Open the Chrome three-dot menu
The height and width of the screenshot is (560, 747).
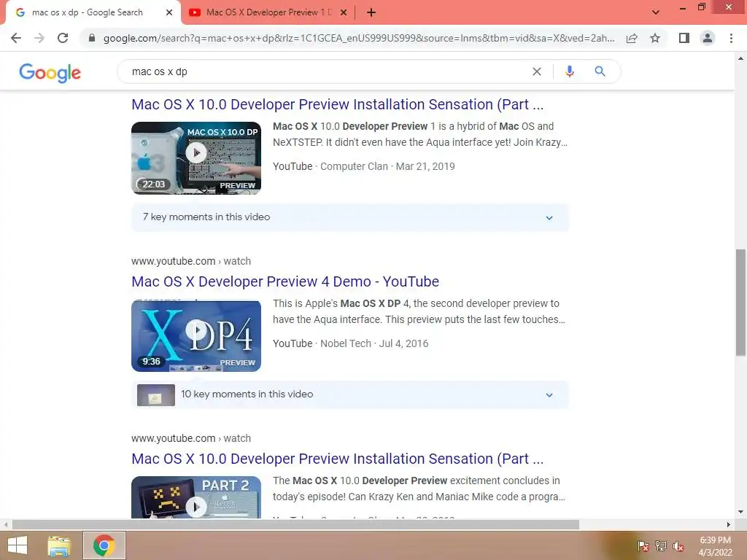tap(731, 38)
